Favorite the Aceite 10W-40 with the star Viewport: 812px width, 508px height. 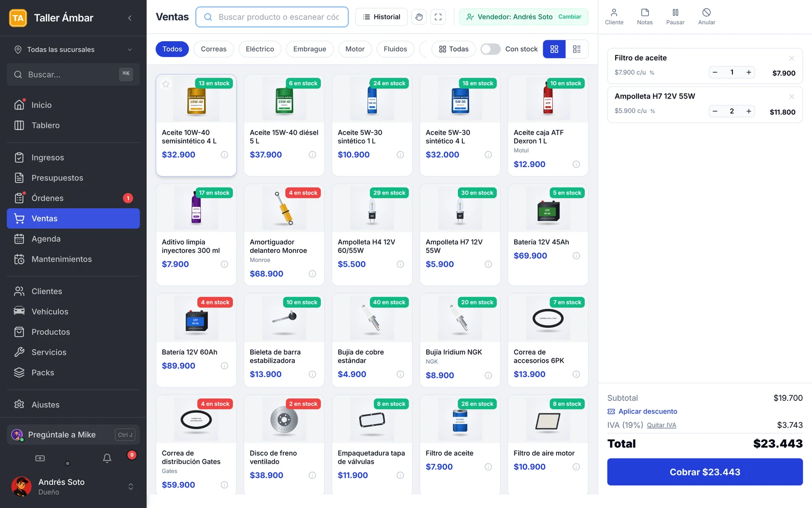tap(166, 84)
